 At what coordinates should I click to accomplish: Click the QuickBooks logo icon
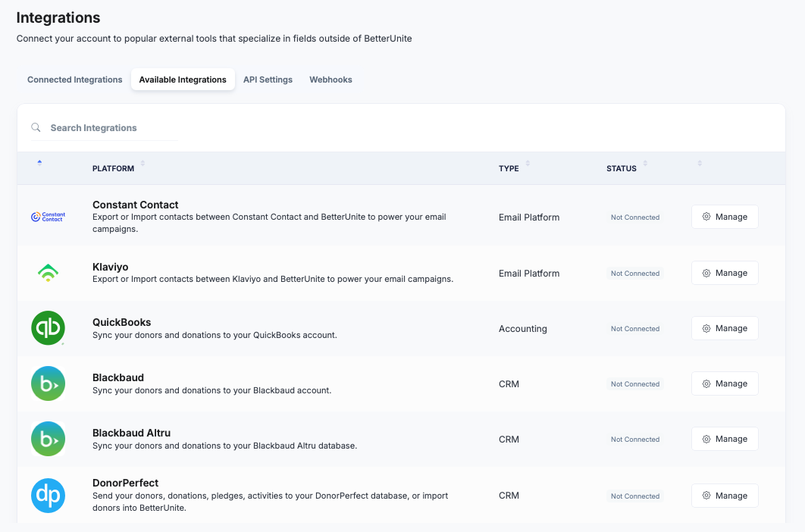(49, 328)
